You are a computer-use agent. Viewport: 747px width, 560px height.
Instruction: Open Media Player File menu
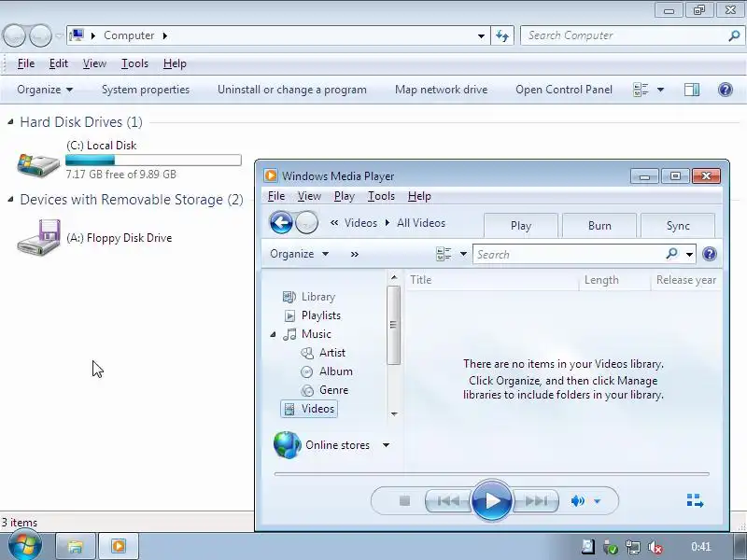(276, 196)
